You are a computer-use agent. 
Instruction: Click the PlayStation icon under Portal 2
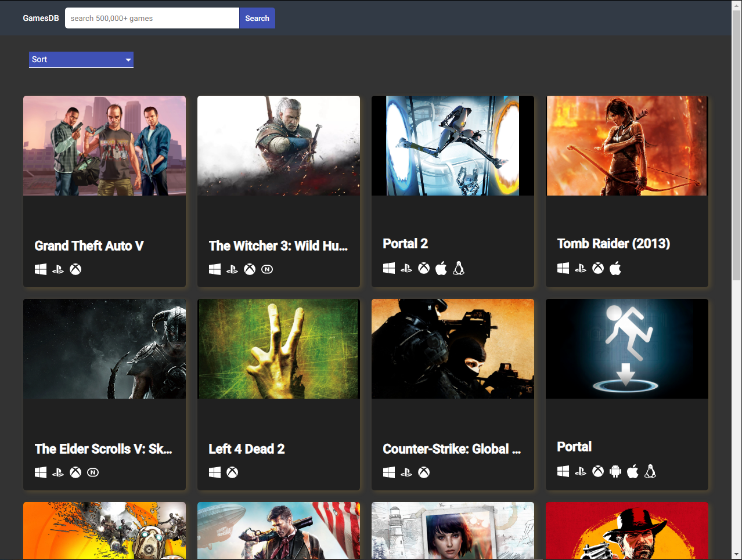tap(406, 268)
